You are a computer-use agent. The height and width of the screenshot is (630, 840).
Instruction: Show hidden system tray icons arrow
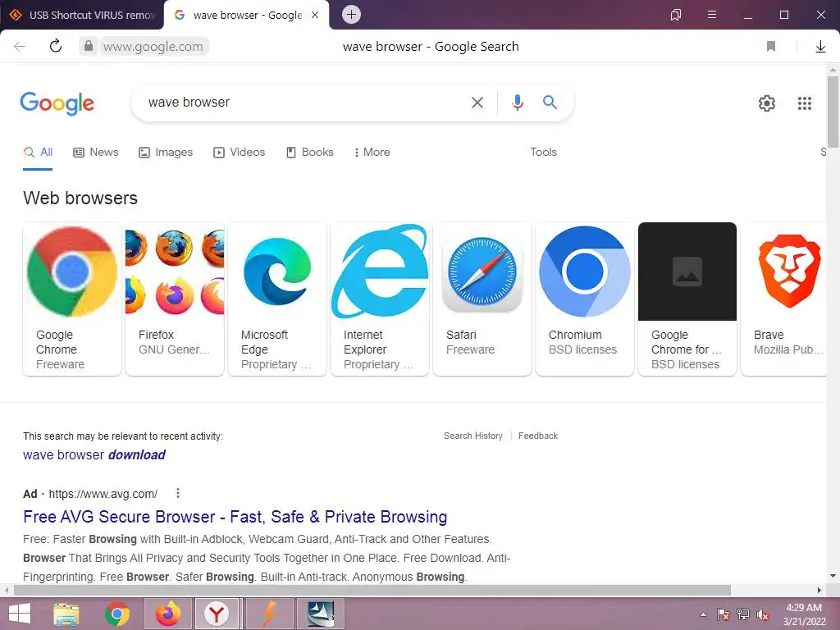coord(703,614)
